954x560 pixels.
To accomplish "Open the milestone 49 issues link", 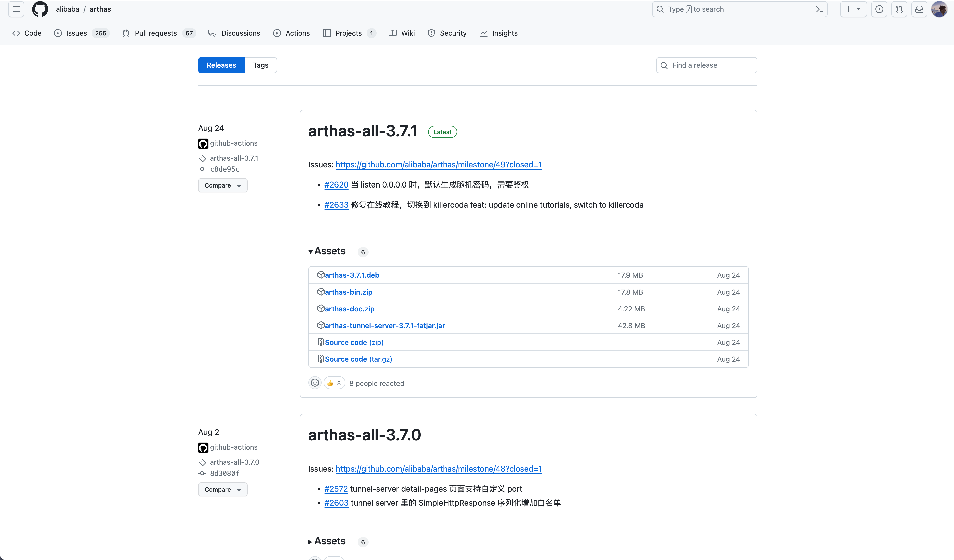I will click(x=438, y=165).
